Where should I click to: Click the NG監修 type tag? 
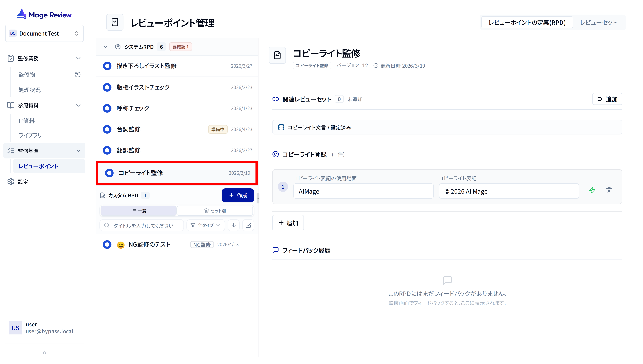[202, 245]
